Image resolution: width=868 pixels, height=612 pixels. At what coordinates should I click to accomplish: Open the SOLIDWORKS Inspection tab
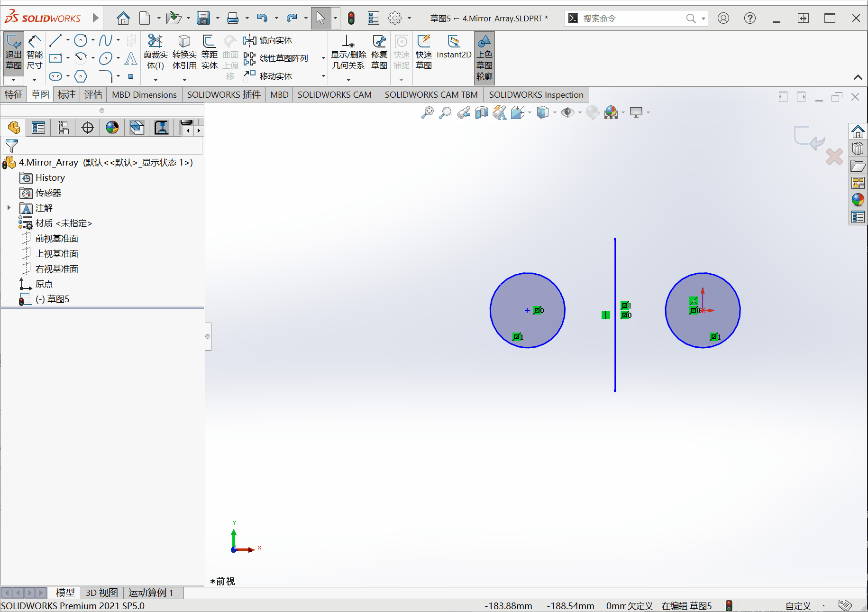coord(536,94)
